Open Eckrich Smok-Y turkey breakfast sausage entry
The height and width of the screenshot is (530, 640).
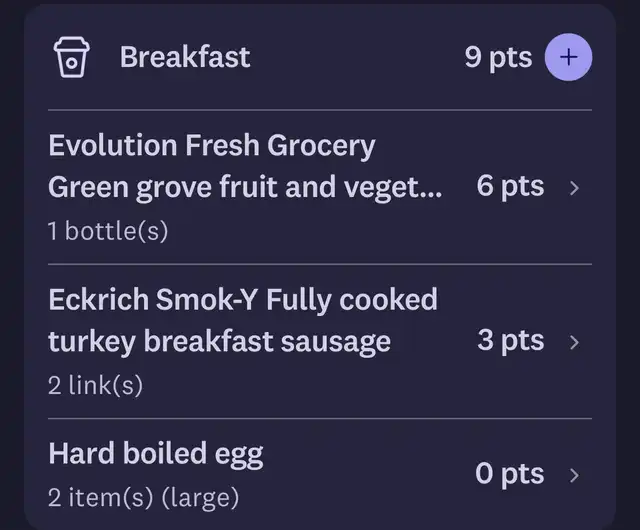(x=320, y=342)
